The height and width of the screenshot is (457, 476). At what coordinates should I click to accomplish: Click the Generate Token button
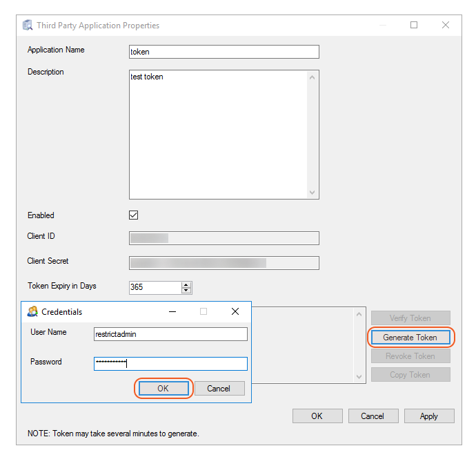click(410, 337)
